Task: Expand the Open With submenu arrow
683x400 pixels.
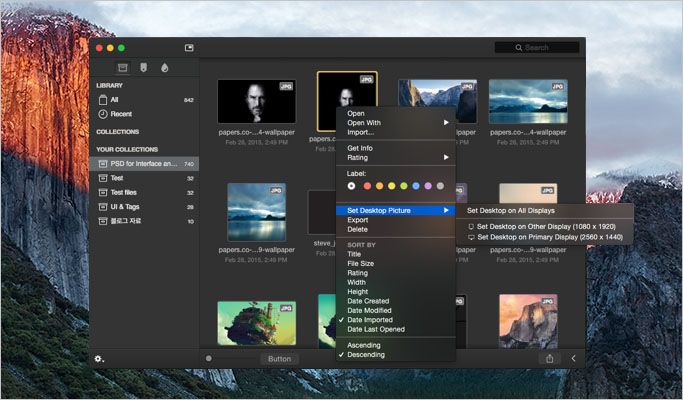Action: point(446,123)
